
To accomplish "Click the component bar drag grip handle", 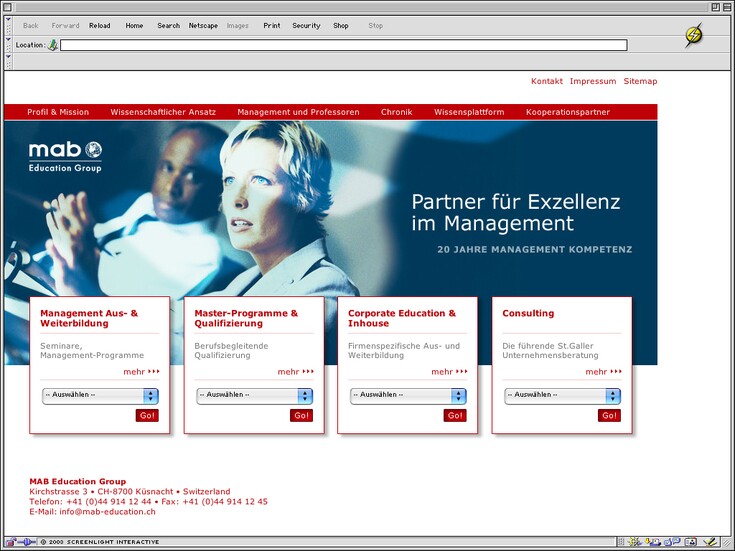I will point(621,542).
